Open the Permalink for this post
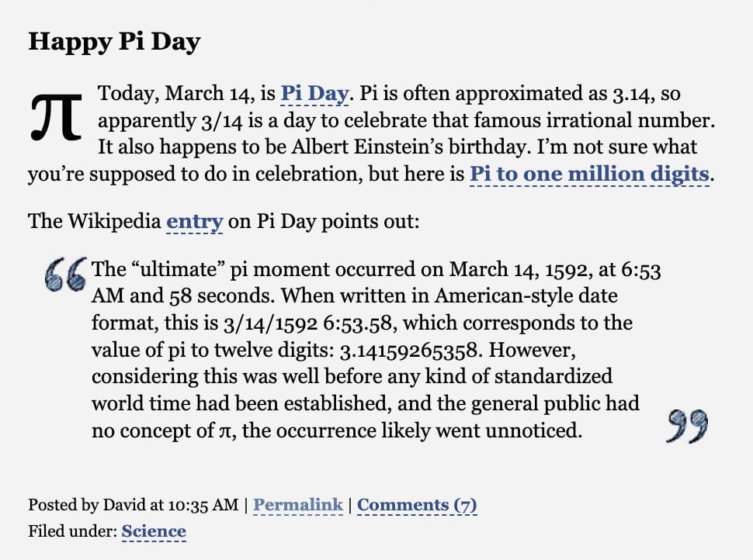The image size is (753, 560). 298,505
